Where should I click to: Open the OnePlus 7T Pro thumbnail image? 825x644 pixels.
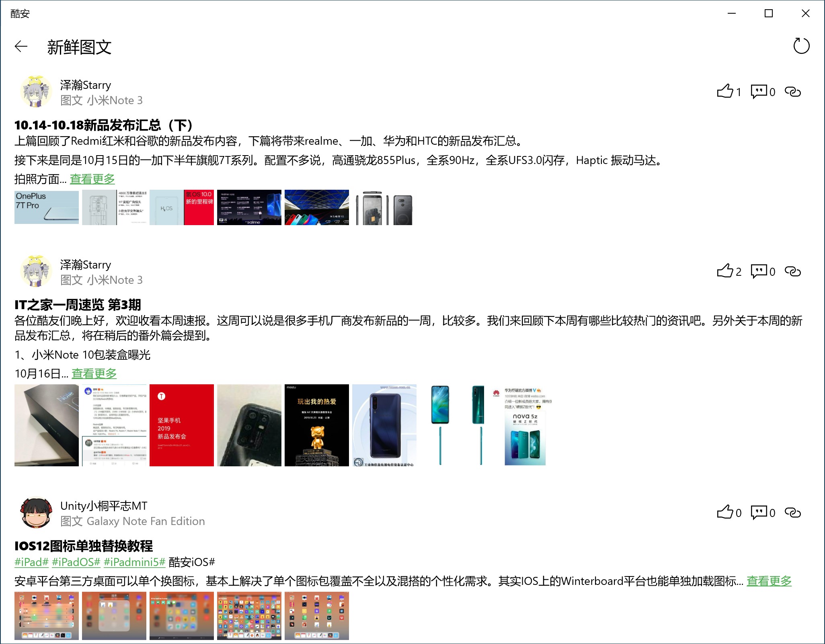pyautogui.click(x=47, y=207)
